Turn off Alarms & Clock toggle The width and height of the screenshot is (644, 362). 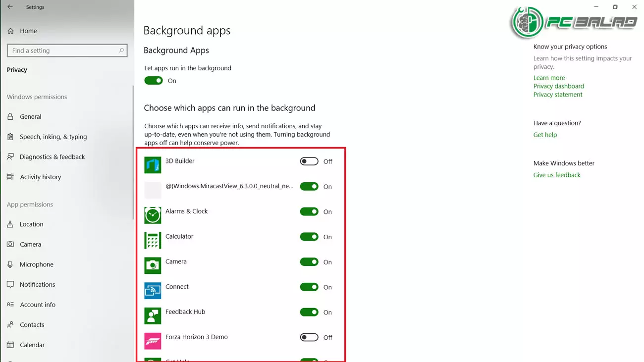coord(309,212)
